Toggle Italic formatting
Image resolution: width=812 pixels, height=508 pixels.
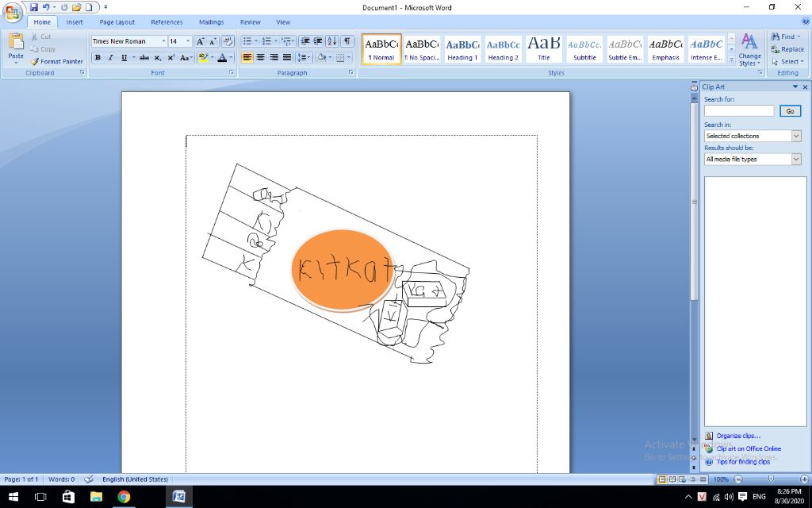110,57
